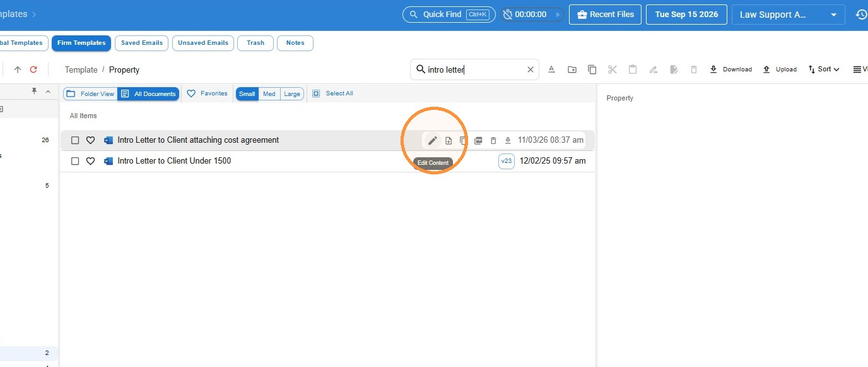Click the 12/02/25 09:57 am date
This screenshot has width=868, height=367.
pyautogui.click(x=553, y=161)
